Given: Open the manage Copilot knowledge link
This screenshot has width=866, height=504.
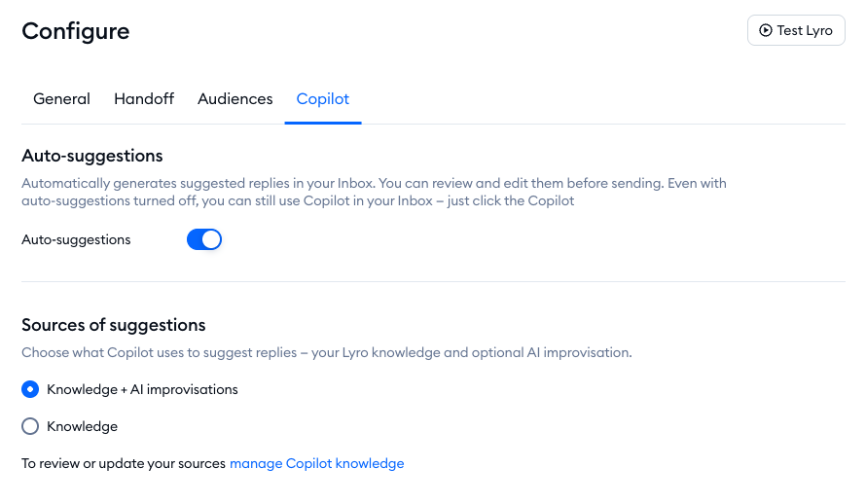Looking at the screenshot, I should (316, 464).
